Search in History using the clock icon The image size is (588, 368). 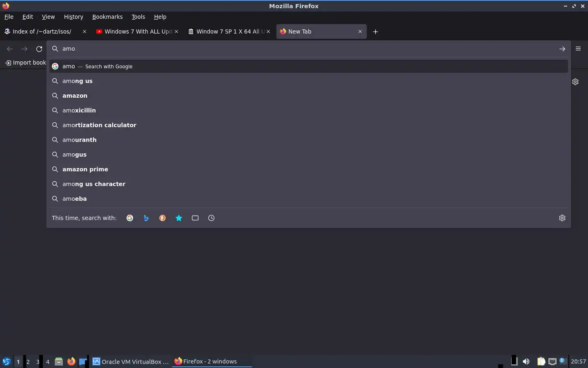211,218
